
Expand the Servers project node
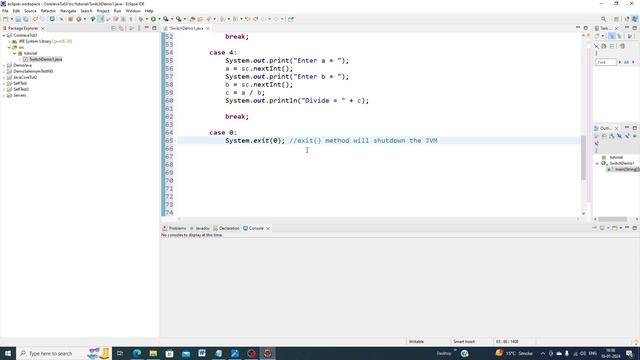(x=4, y=95)
